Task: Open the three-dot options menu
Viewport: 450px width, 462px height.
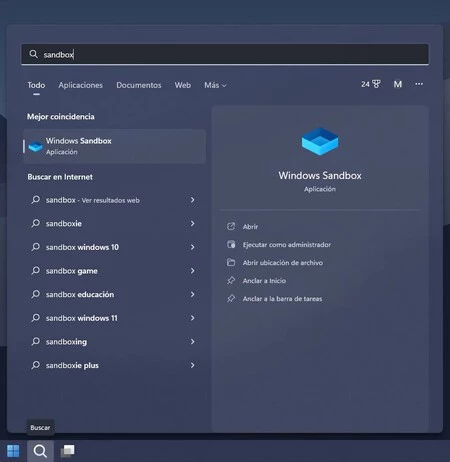Action: 419,84
